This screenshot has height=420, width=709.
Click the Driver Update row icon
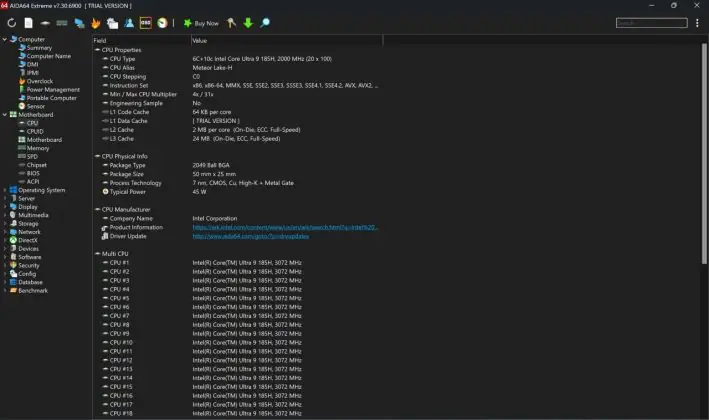click(105, 236)
